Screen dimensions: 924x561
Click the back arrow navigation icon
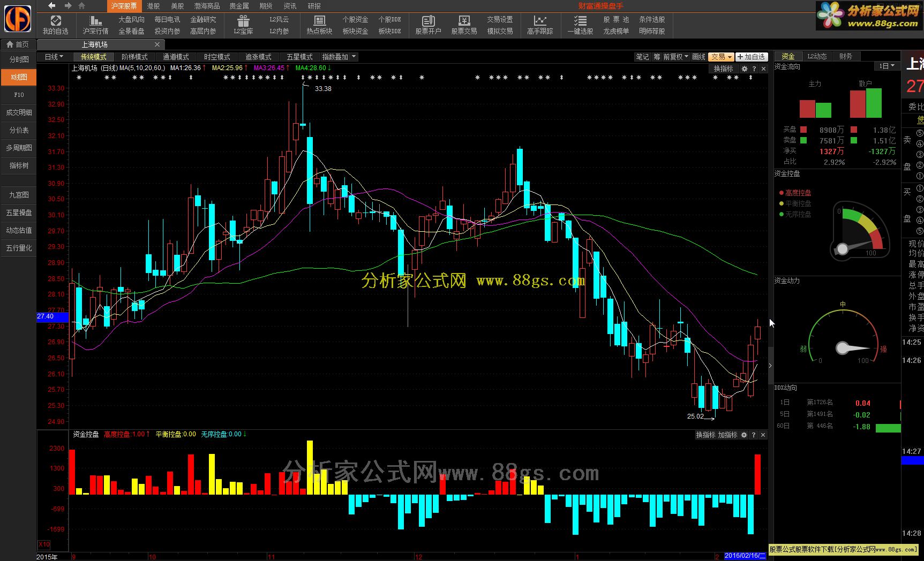point(51,5)
